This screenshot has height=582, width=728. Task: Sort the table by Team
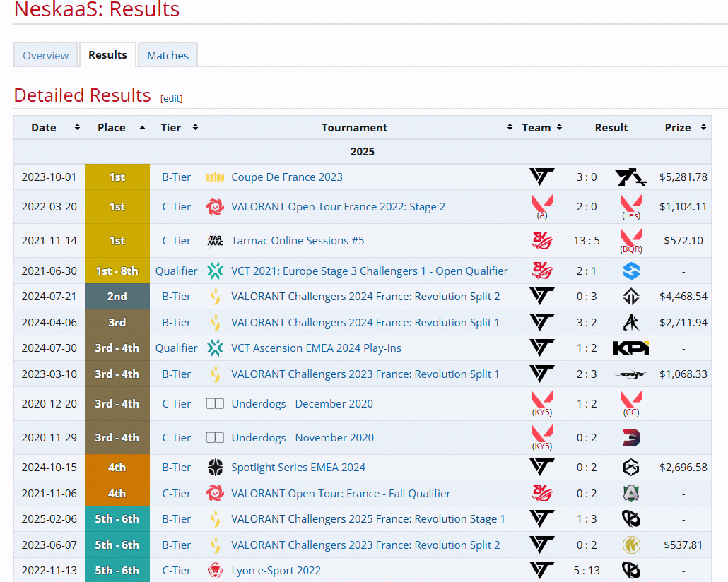click(x=559, y=128)
